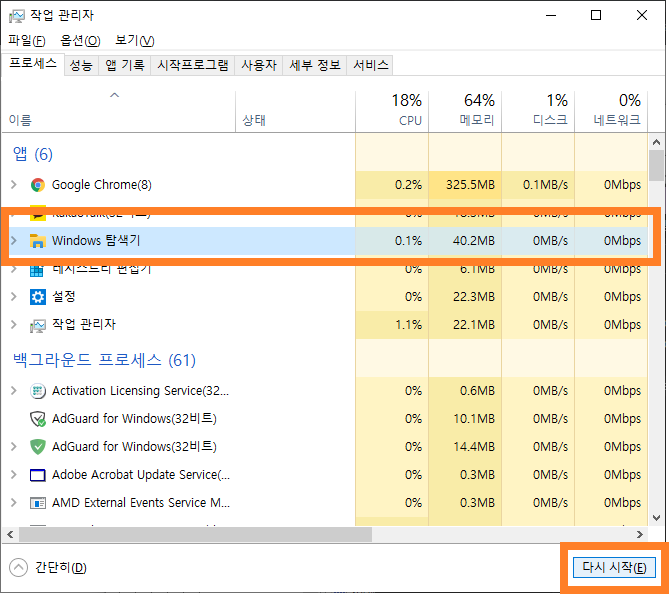The image size is (672, 600).
Task: Click the Adobe Acrobat Update Service icon
Action: tap(38, 475)
